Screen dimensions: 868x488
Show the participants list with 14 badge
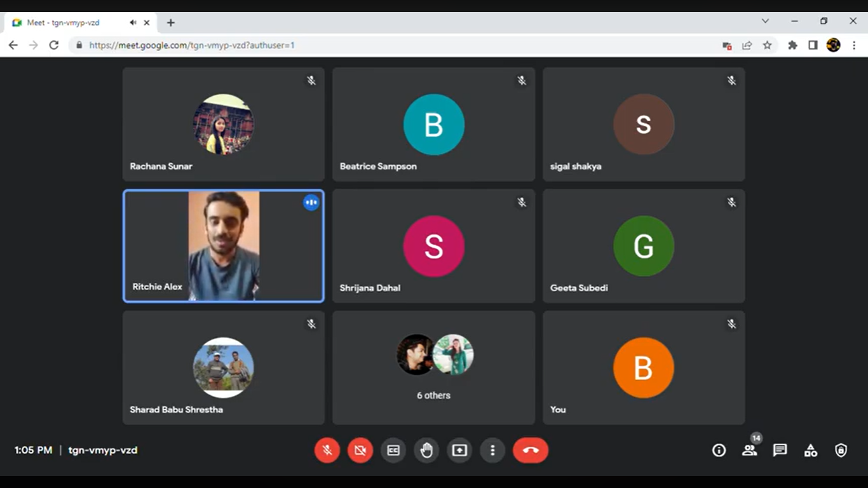[750, 450]
